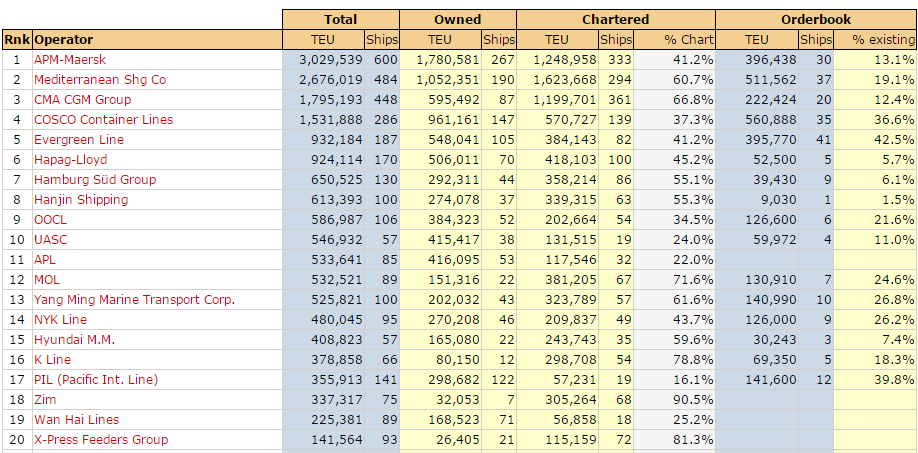Viewport: 918px width, 453px height.
Task: Select COSCO orderbook TEU 560,888
Action: point(770,119)
